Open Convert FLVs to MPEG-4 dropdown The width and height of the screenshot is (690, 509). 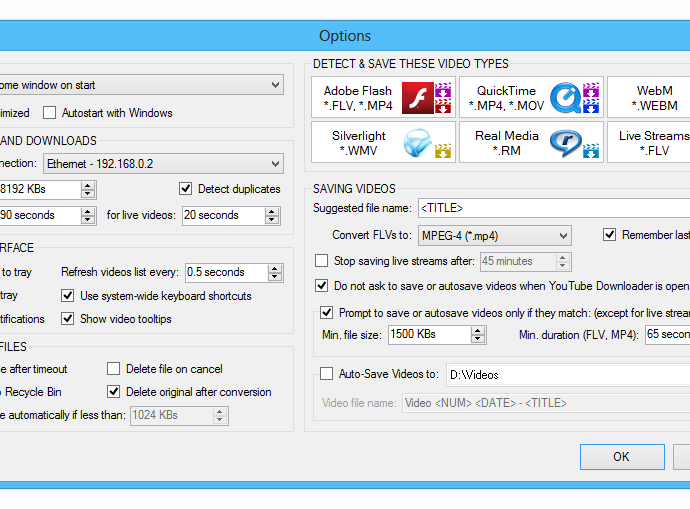pyautogui.click(x=495, y=236)
